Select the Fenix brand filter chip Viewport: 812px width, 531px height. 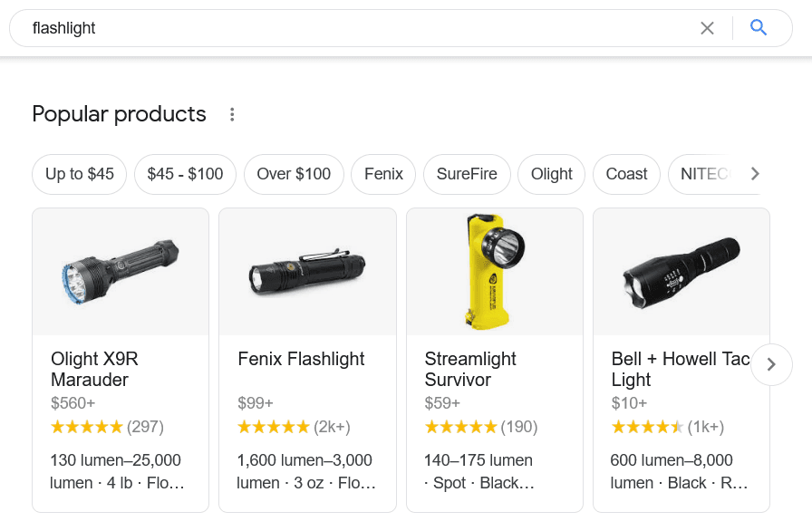click(382, 174)
